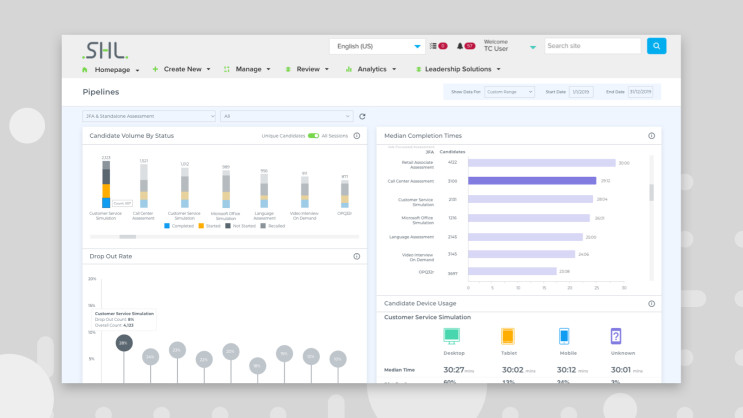
Task: Click the horizontal scrollbar under volume chart
Action: tap(128, 237)
